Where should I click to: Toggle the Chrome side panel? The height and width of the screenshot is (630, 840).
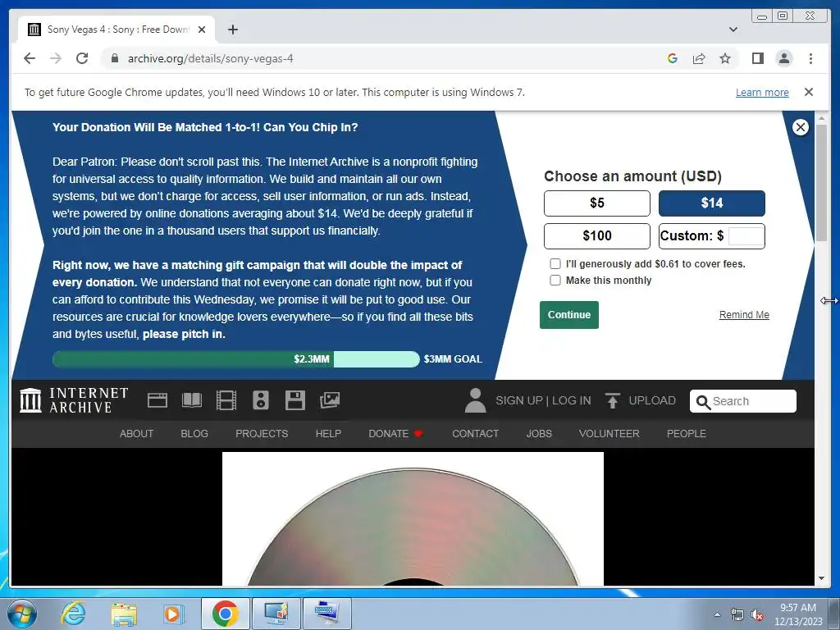click(757, 58)
